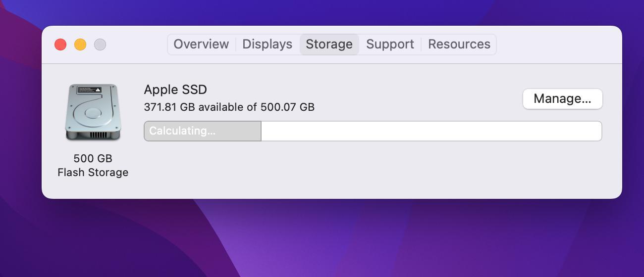Image resolution: width=644 pixels, height=277 pixels.
Task: Click the empty white part of storage bar
Action: click(x=431, y=131)
